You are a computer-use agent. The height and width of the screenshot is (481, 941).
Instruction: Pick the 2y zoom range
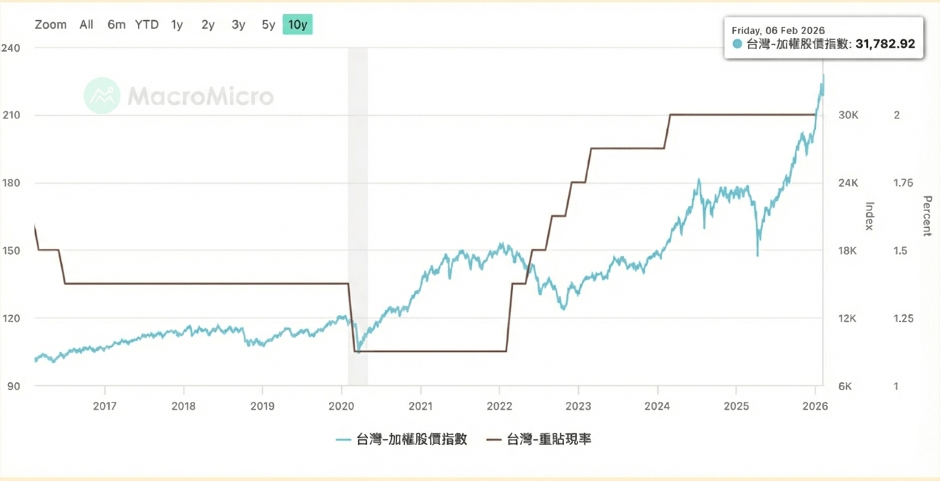pyautogui.click(x=208, y=24)
